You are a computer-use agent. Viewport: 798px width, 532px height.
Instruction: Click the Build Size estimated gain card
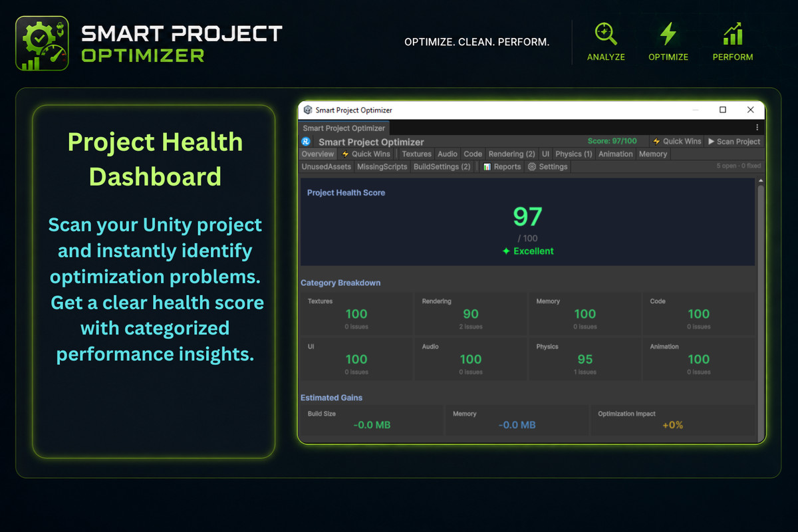point(372,420)
